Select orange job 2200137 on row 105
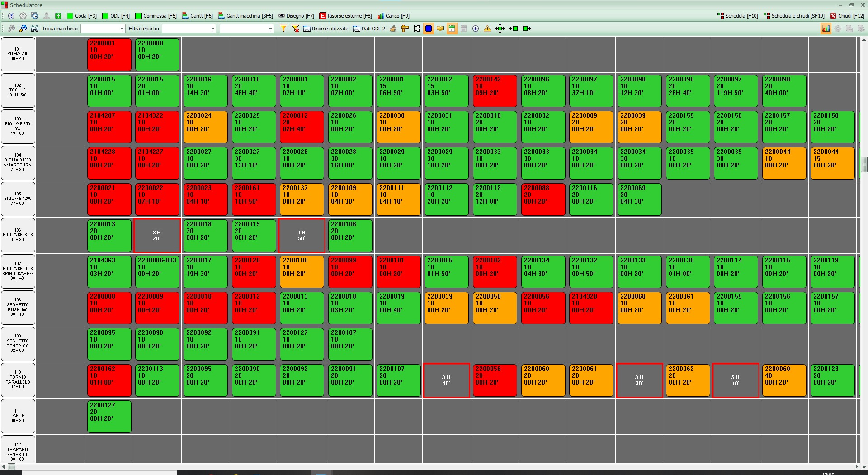 click(x=302, y=199)
